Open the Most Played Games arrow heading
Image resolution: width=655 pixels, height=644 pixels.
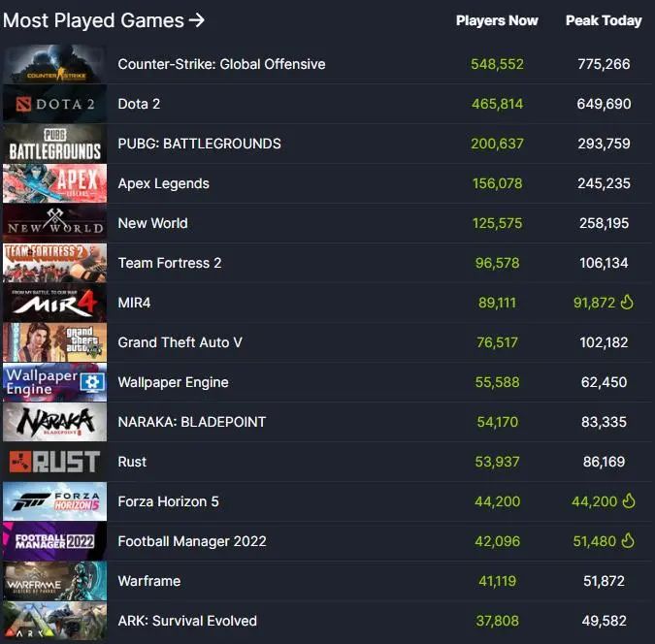[104, 20]
